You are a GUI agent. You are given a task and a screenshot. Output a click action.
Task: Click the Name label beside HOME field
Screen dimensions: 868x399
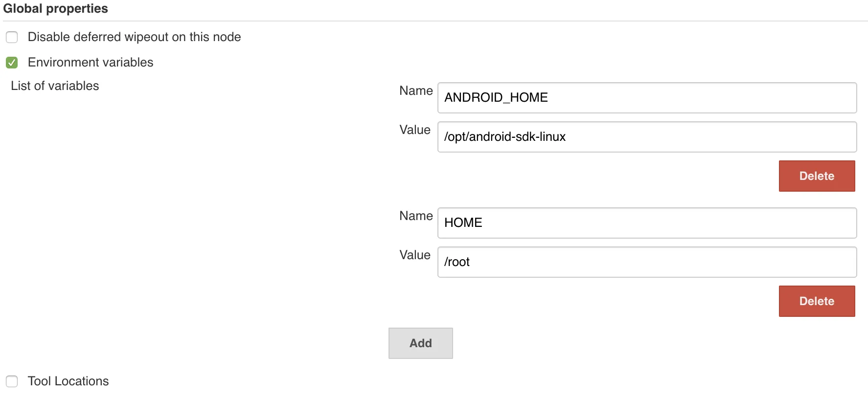coord(416,216)
